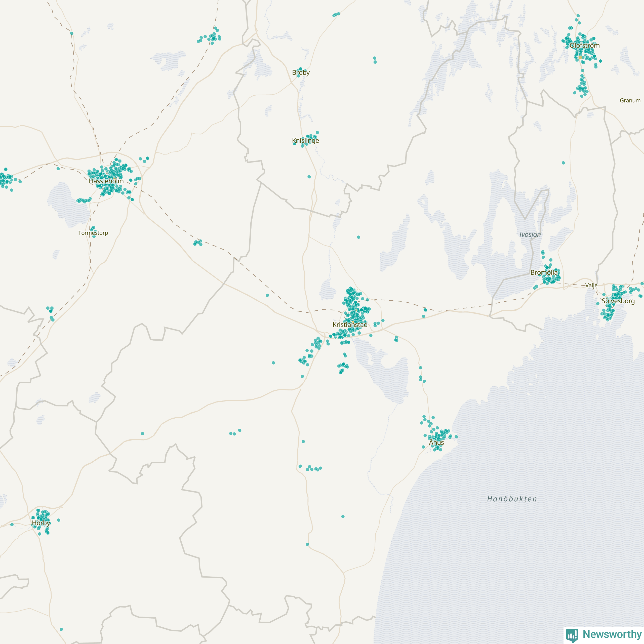The image size is (644, 644).
Task: Select the Gränum village label
Action: point(630,100)
